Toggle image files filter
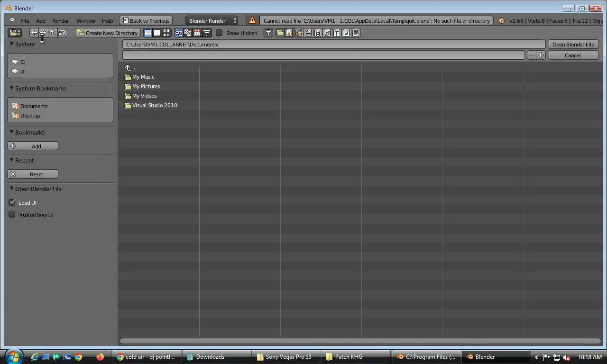The width and height of the screenshot is (607, 364). pyautogui.click(x=308, y=33)
